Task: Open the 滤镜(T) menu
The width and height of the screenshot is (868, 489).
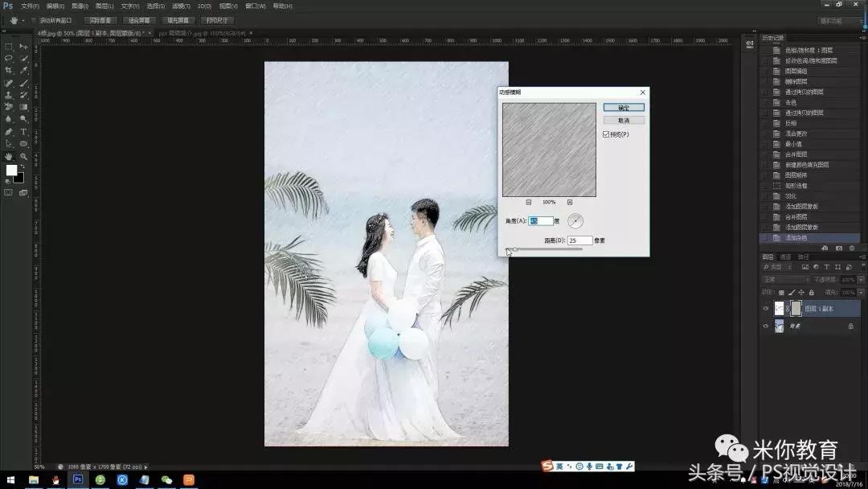Action: click(180, 6)
